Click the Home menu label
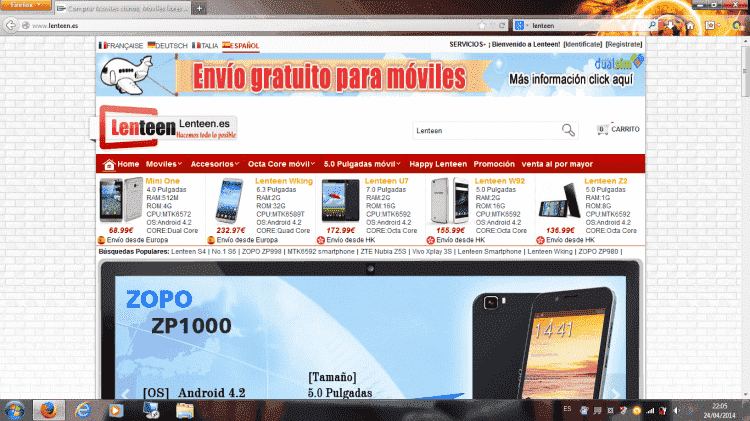This screenshot has width=750, height=421. click(x=128, y=164)
